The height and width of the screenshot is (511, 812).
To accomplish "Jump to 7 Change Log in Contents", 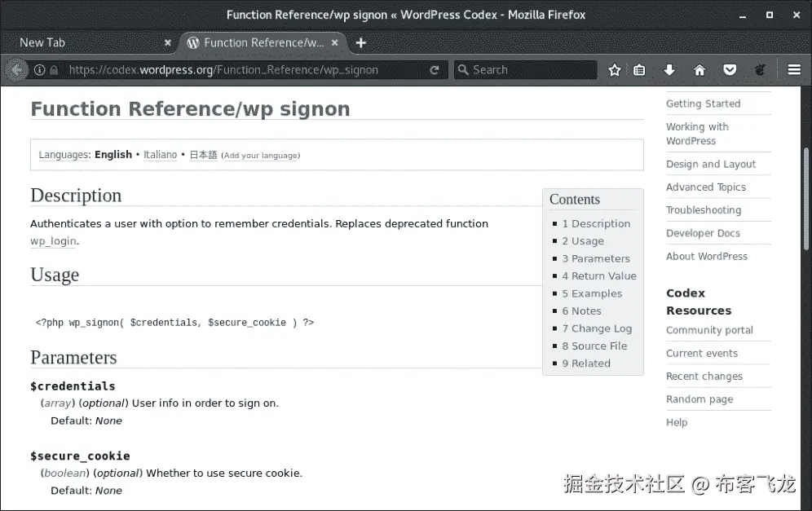I will coord(597,328).
